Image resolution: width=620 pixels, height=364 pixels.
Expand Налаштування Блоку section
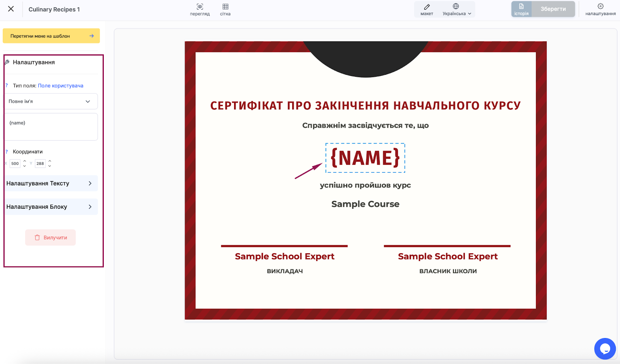(x=50, y=207)
